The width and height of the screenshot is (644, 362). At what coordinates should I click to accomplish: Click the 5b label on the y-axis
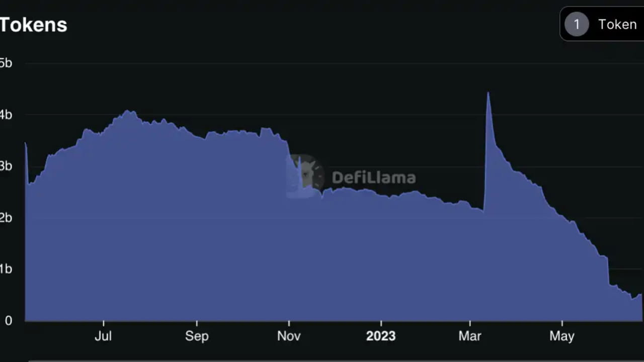[6, 63]
